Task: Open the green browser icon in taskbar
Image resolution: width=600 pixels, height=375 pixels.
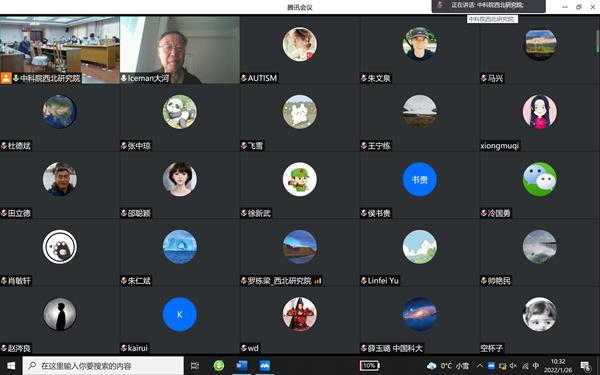Action: point(218,366)
